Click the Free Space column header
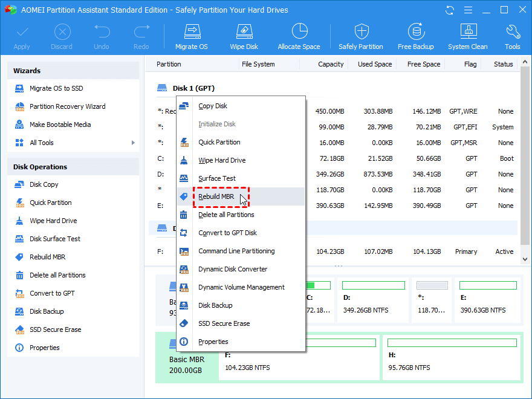 pos(423,64)
